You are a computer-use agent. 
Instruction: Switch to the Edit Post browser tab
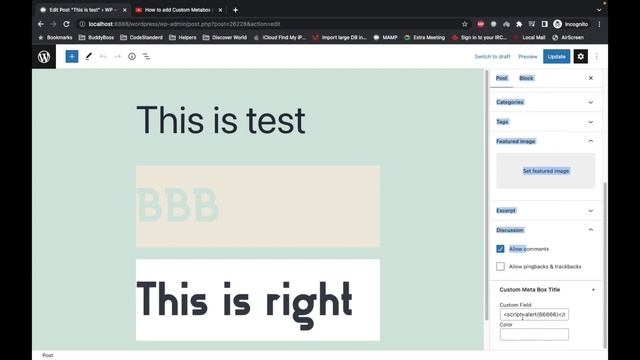coord(84,10)
